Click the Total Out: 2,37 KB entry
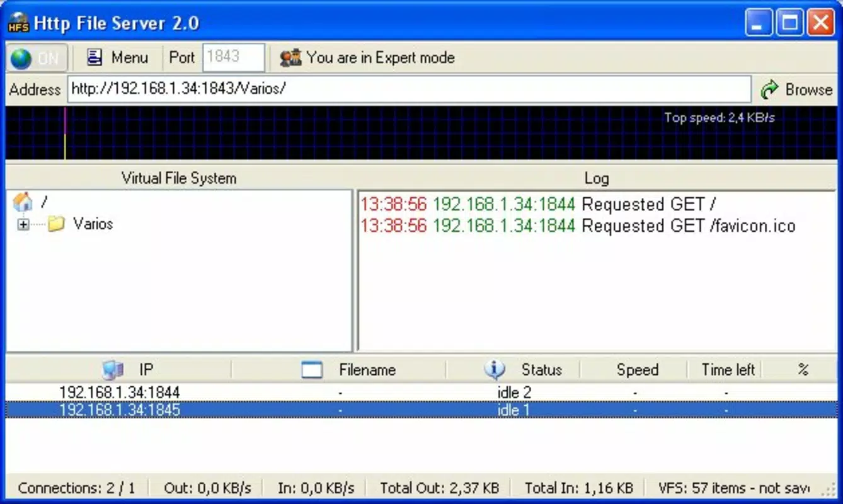The width and height of the screenshot is (843, 504). (x=440, y=488)
